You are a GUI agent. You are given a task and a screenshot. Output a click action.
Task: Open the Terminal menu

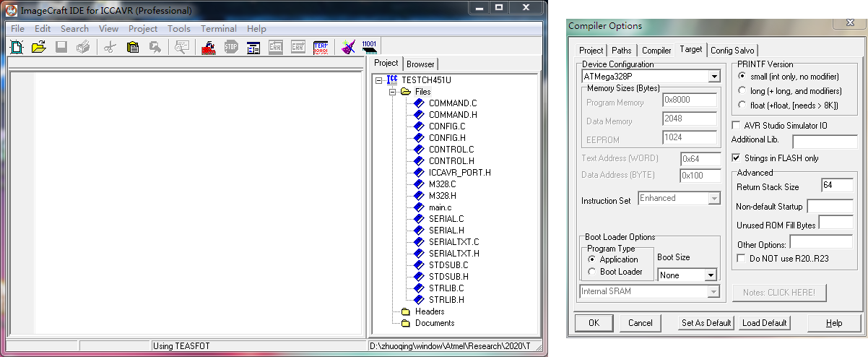point(219,29)
